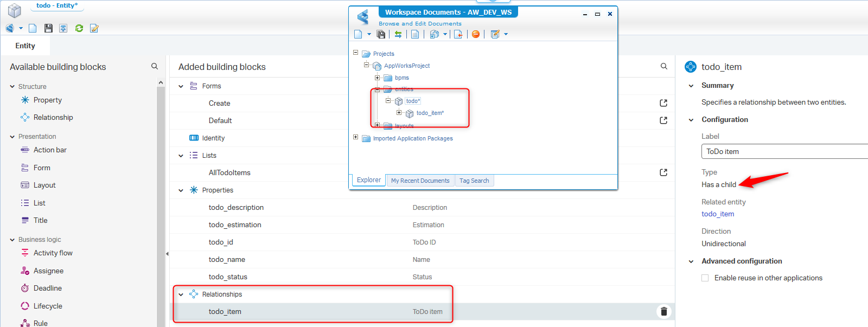The height and width of the screenshot is (327, 868).
Task: Open AllTodoItems list via external icon
Action: click(663, 172)
